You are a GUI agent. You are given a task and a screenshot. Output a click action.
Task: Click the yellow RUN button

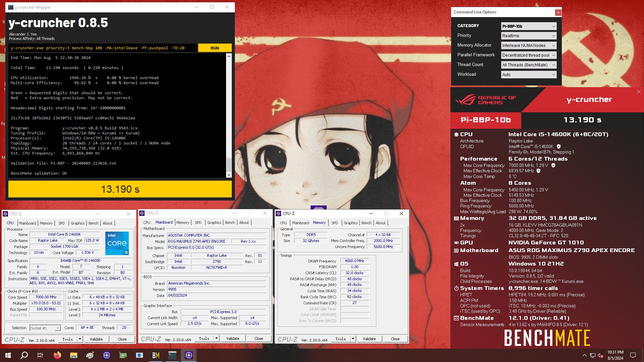215,48
